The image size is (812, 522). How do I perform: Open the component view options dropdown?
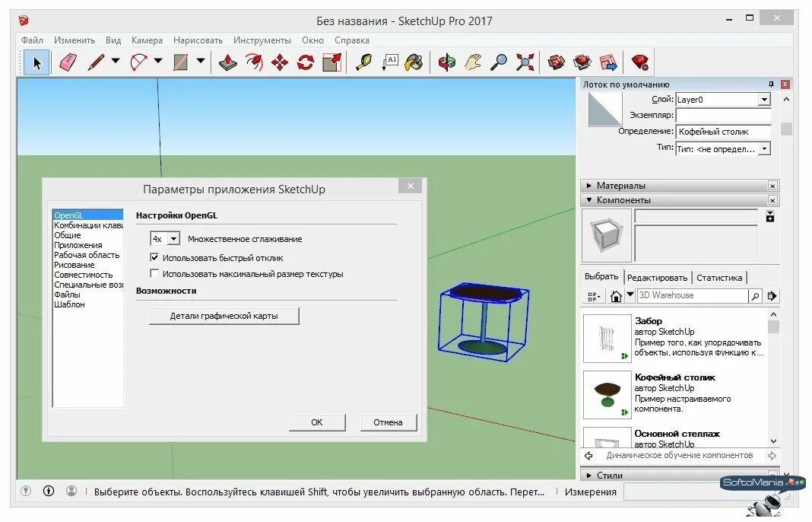tap(594, 297)
